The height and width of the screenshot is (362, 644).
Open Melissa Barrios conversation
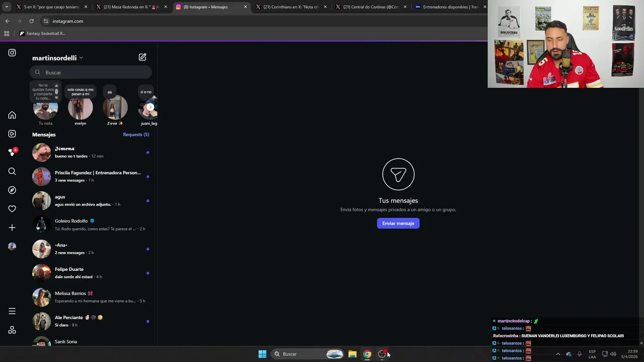[91, 297]
